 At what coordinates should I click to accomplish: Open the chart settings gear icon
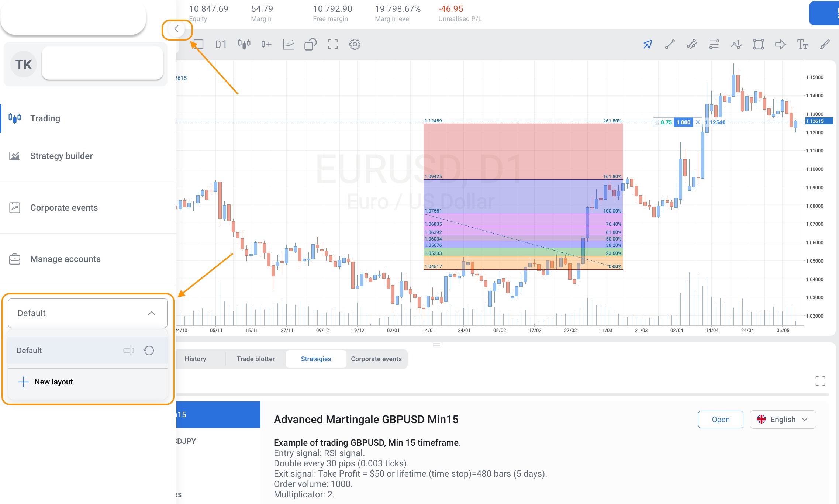point(355,45)
